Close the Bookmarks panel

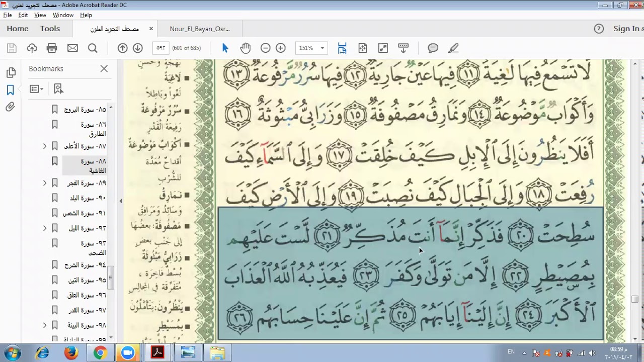click(x=104, y=68)
